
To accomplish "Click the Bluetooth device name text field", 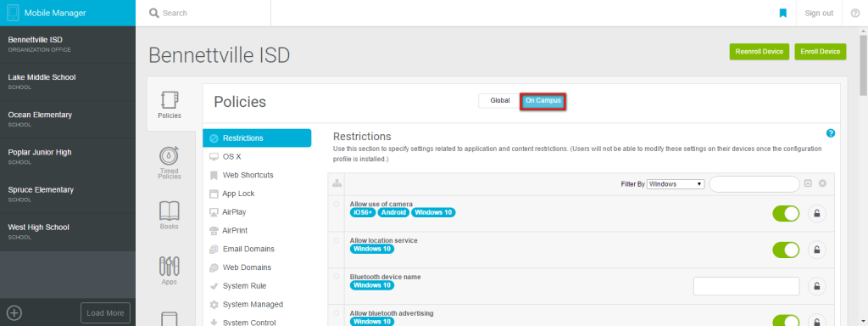I will tap(746, 286).
